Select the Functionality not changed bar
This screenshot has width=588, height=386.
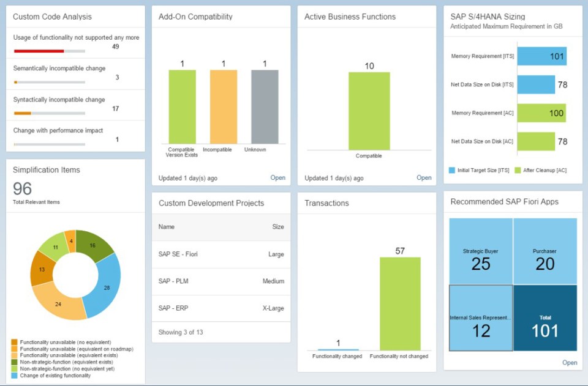(x=399, y=303)
